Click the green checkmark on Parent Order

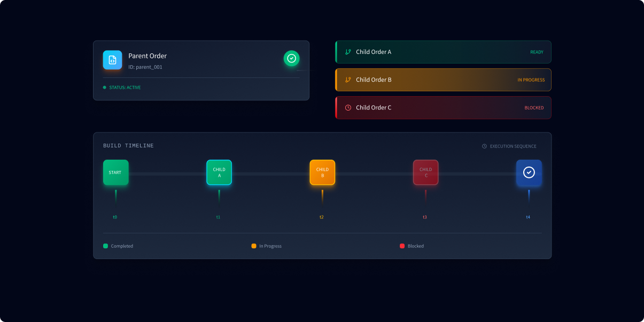(x=291, y=58)
